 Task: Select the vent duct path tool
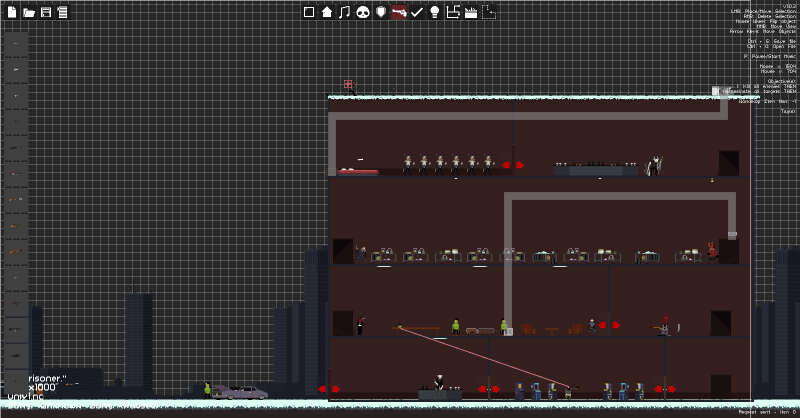[x=453, y=12]
